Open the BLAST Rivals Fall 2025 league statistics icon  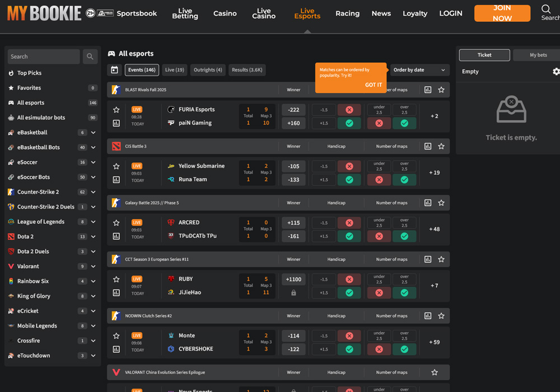click(427, 90)
